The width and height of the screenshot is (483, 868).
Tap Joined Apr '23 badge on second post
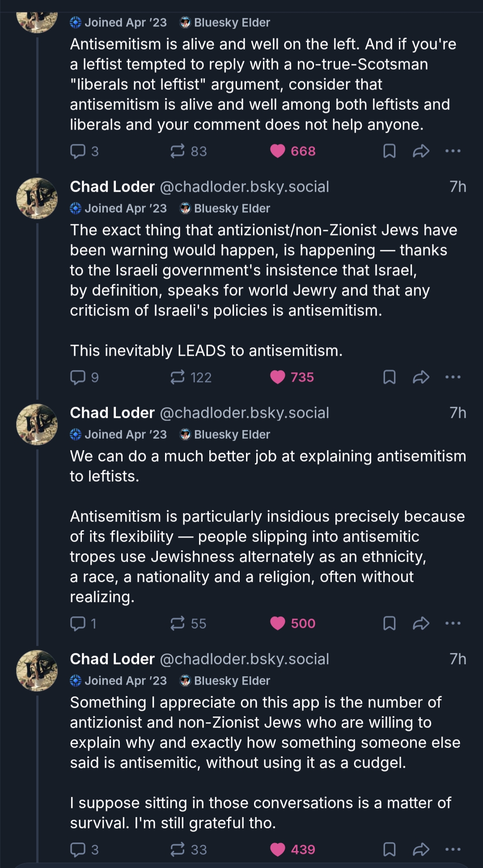coord(119,209)
